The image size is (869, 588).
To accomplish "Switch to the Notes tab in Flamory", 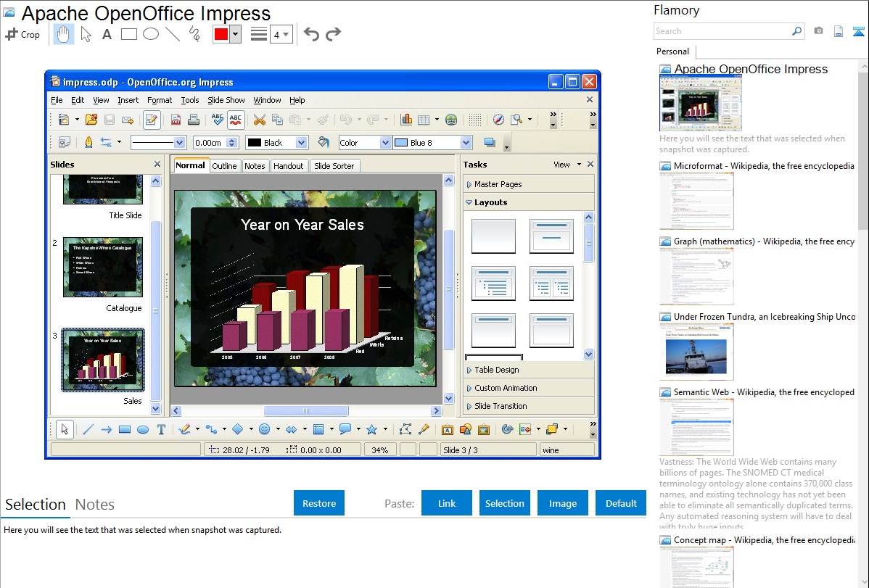I will tap(95, 505).
